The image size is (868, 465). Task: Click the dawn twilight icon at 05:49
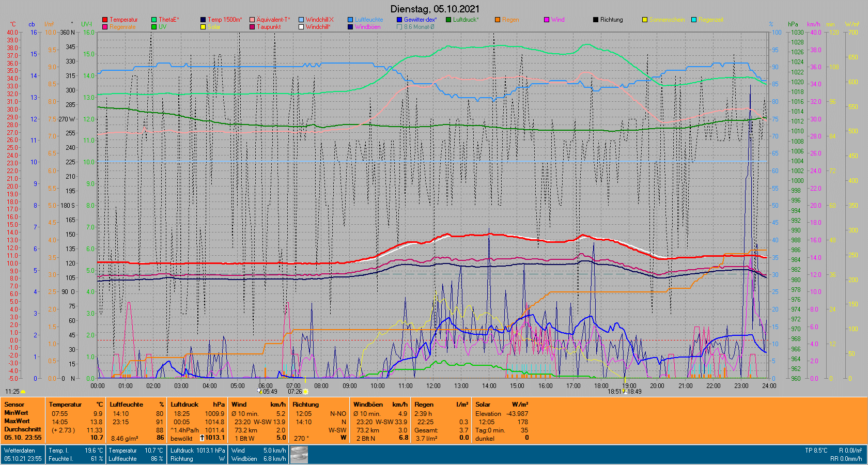[x=260, y=392]
